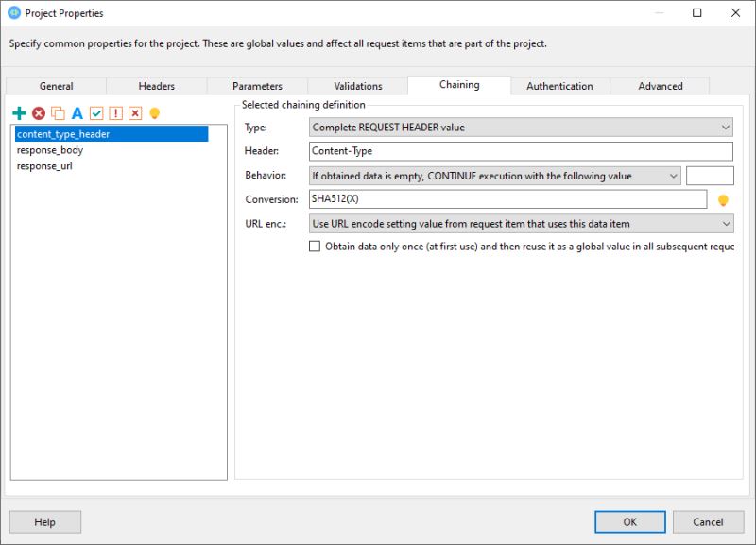Switch to the Headers tab

tap(157, 86)
